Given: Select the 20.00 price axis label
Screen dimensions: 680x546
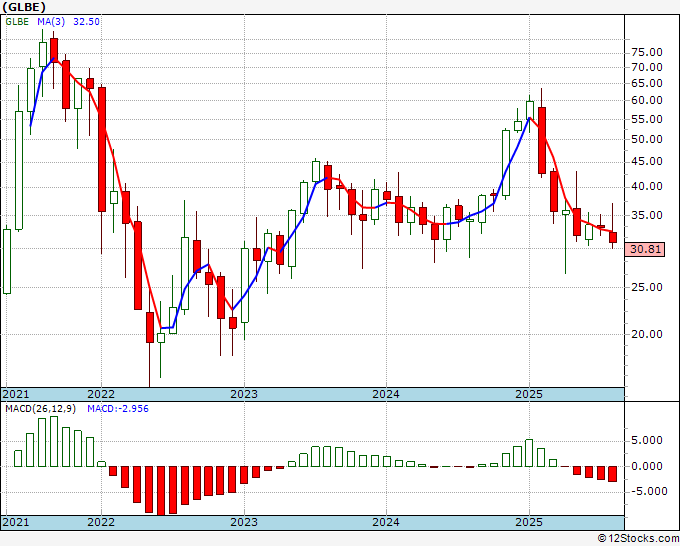Looking at the screenshot, I should [647, 334].
